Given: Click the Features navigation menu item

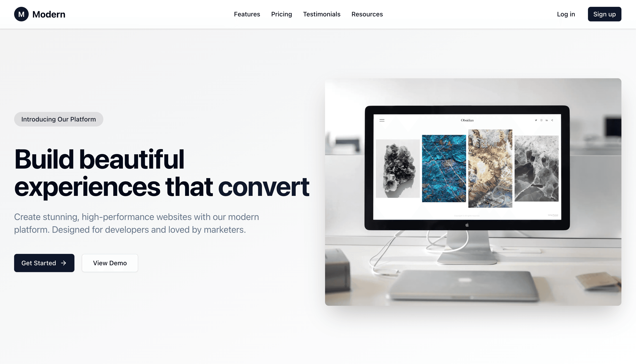Looking at the screenshot, I should [247, 14].
